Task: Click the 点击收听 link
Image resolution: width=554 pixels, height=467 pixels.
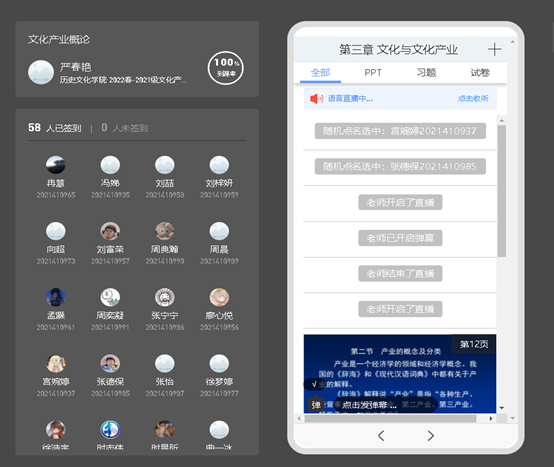Action: click(x=473, y=99)
